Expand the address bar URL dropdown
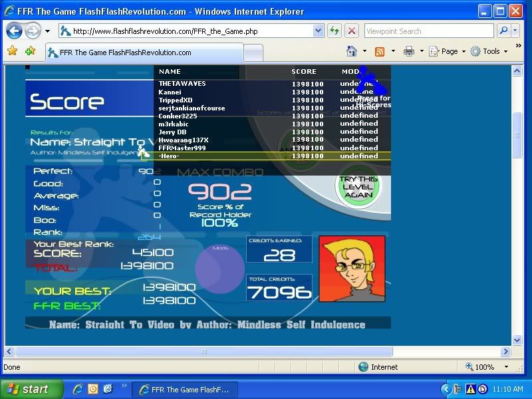This screenshot has width=532, height=399. click(x=318, y=31)
